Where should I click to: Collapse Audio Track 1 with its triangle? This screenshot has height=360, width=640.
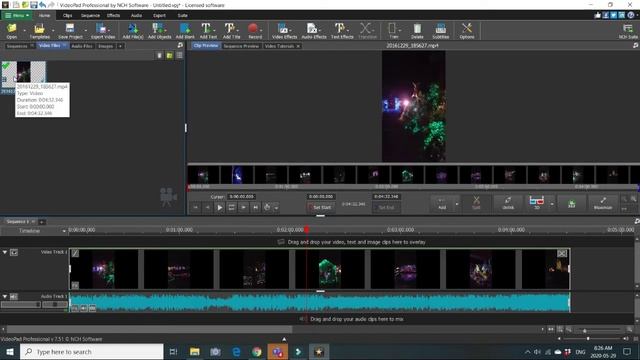[x=5, y=296]
